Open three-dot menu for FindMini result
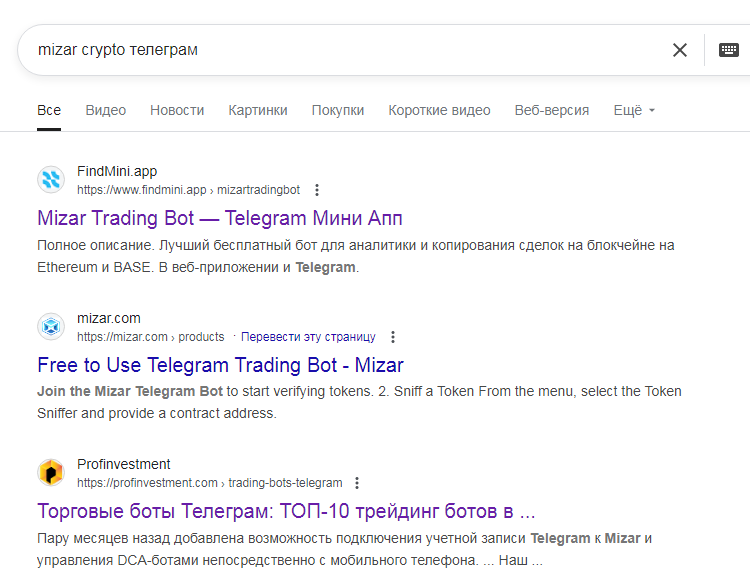The image size is (750, 577). (x=317, y=190)
